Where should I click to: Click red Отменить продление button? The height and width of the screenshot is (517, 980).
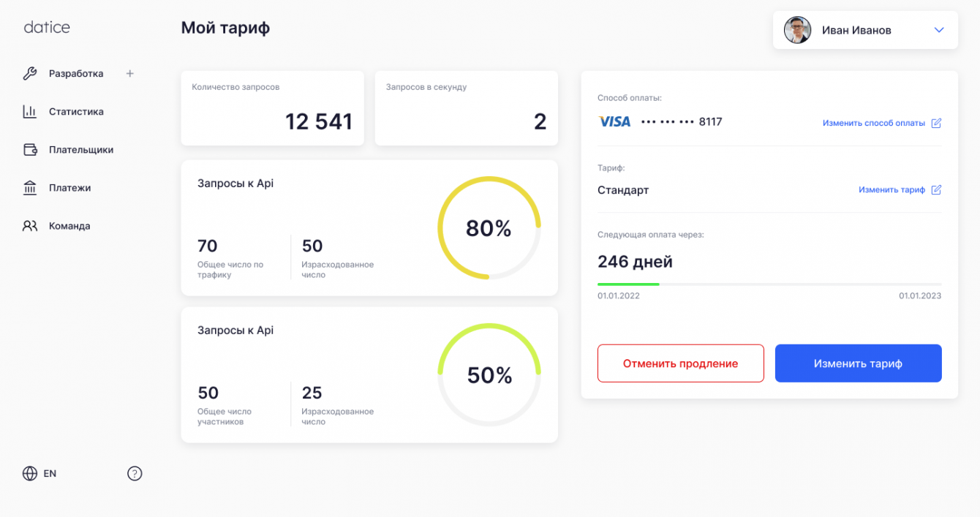pos(681,363)
